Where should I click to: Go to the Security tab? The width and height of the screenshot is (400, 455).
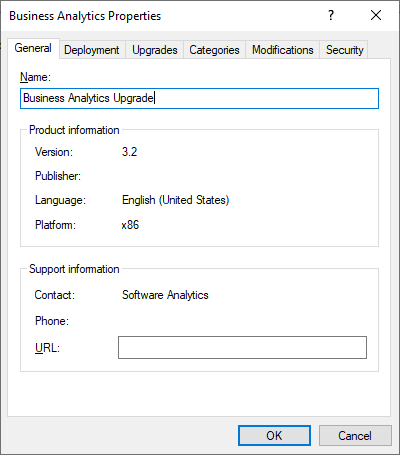[344, 50]
